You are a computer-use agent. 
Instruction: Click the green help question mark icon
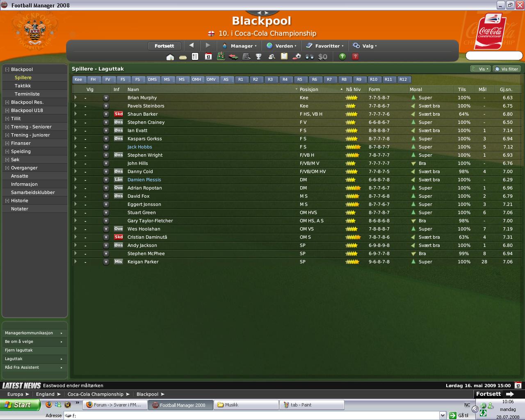(342, 57)
